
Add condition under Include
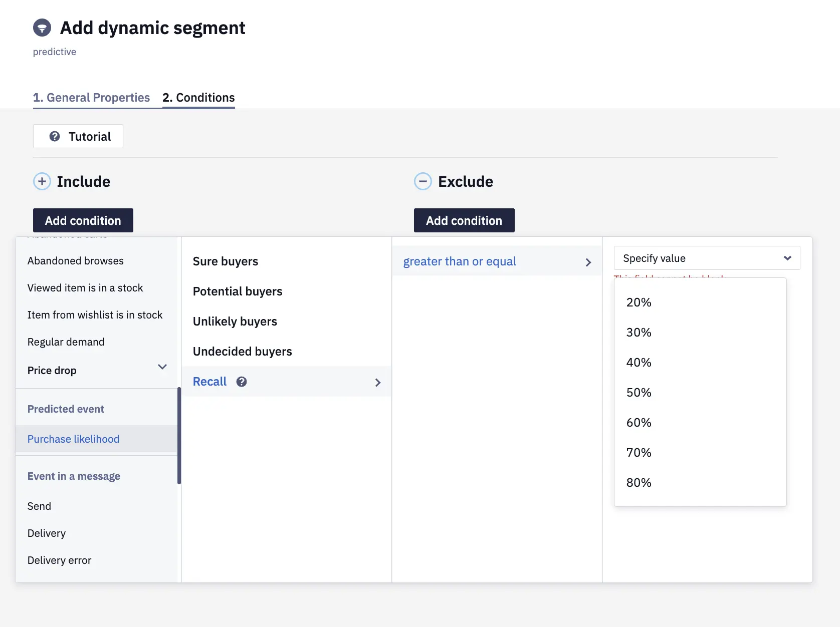83,220
